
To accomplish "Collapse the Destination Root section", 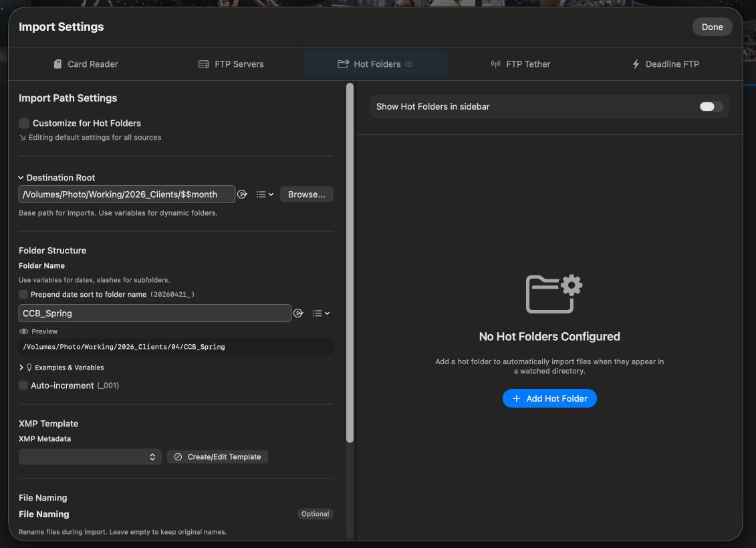I will coord(21,178).
